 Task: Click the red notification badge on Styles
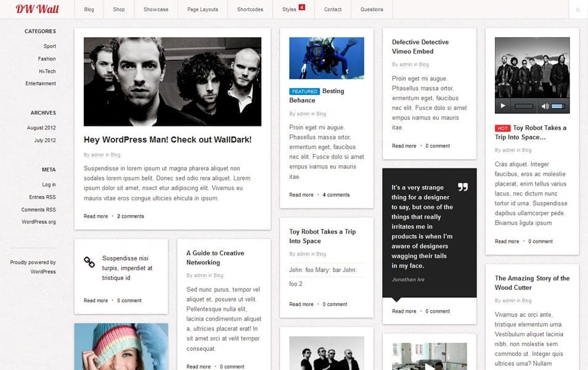pyautogui.click(x=301, y=7)
